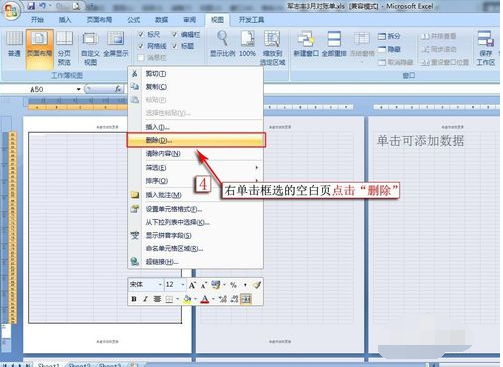This screenshot has width=503, height=367.
Task: Click the 隐藏 hide window button
Action: (x=389, y=49)
